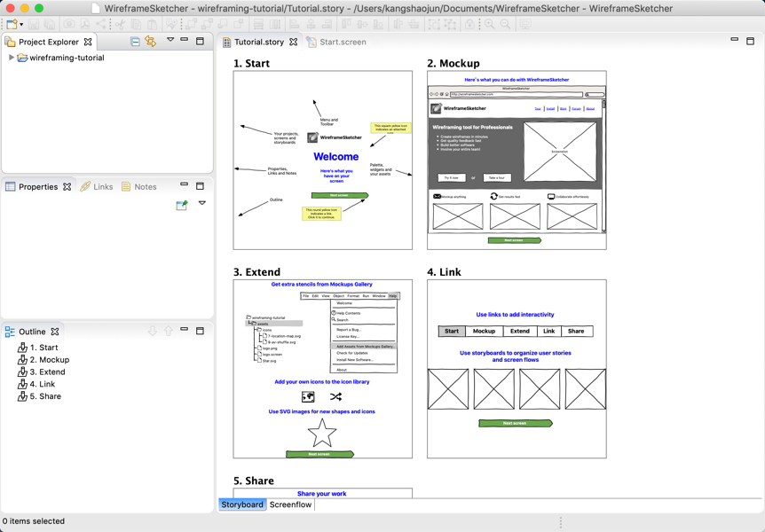Click the Save All toolbar icon
The width and height of the screenshot is (765, 532).
tap(50, 24)
